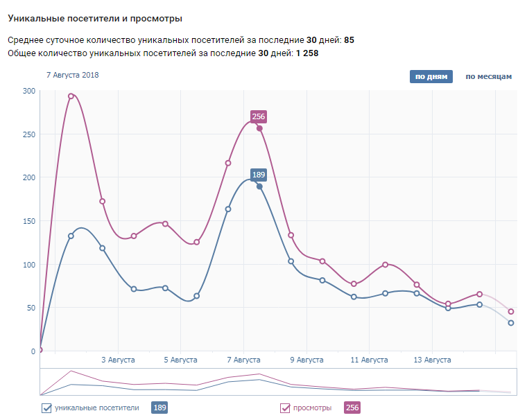Click the pink 256 badge in the legend
This screenshot has width=527, height=420.
(x=352, y=408)
